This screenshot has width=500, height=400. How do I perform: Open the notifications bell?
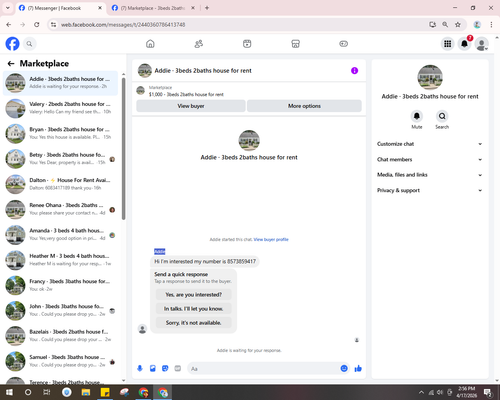click(x=464, y=44)
